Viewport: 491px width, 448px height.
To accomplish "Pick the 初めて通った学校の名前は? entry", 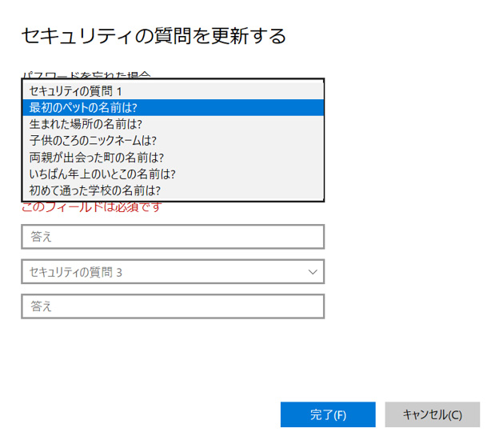I will 172,190.
